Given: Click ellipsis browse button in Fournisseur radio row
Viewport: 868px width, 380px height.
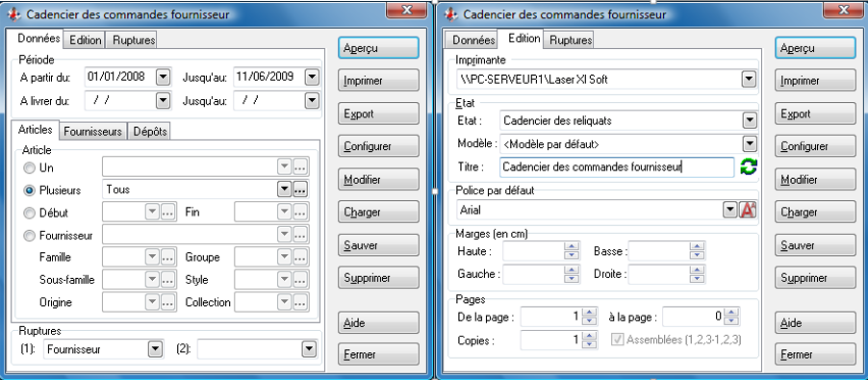Looking at the screenshot, I should click(300, 236).
